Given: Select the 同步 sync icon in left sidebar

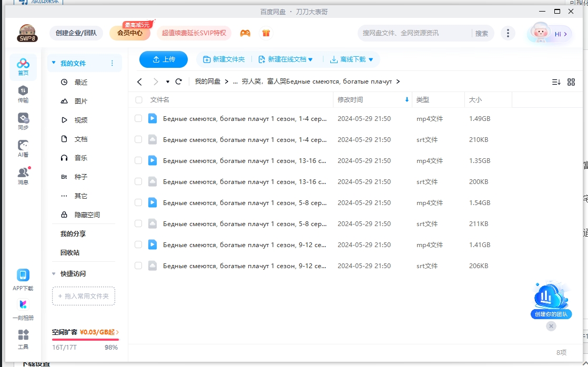Looking at the screenshot, I should [23, 120].
